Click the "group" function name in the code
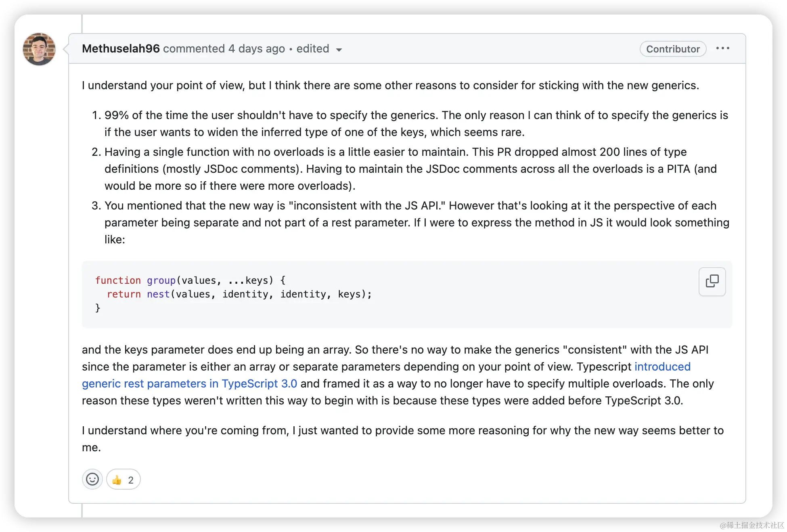Viewport: 787px width, 532px height. [161, 281]
